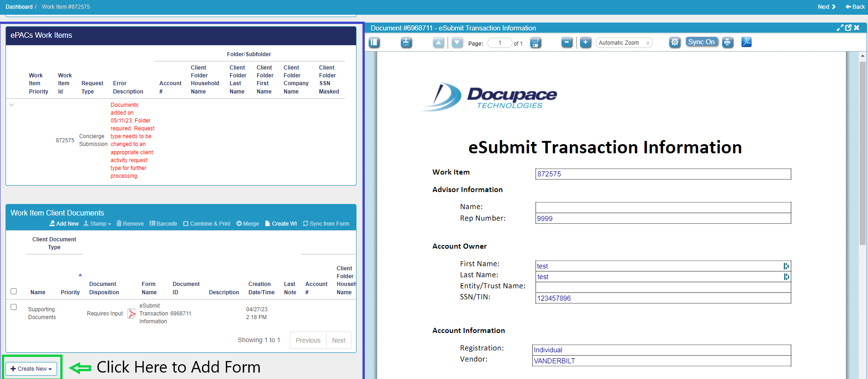
Task: Click the Work Item field 872575
Action: [x=663, y=174]
